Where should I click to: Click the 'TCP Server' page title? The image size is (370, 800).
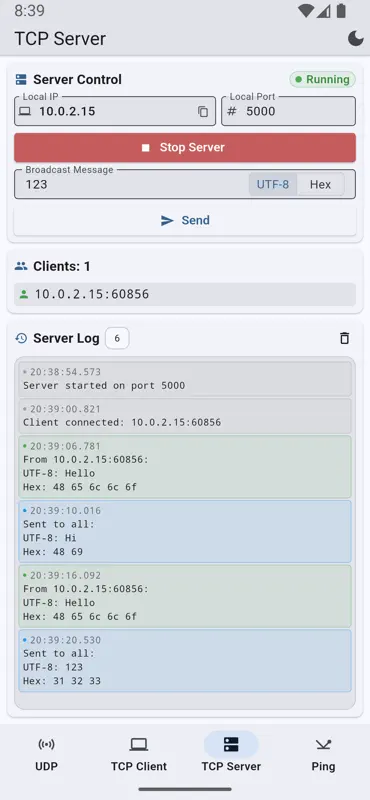pos(60,39)
